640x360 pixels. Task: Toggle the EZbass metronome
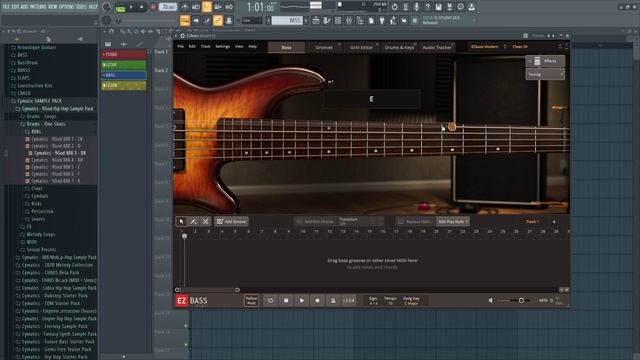[x=333, y=300]
